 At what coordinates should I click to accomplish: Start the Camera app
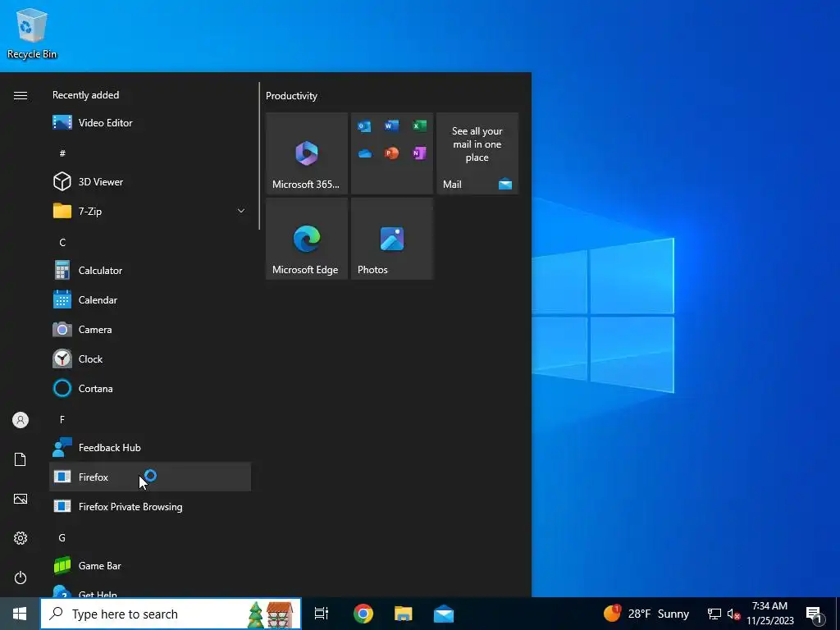pos(150,330)
